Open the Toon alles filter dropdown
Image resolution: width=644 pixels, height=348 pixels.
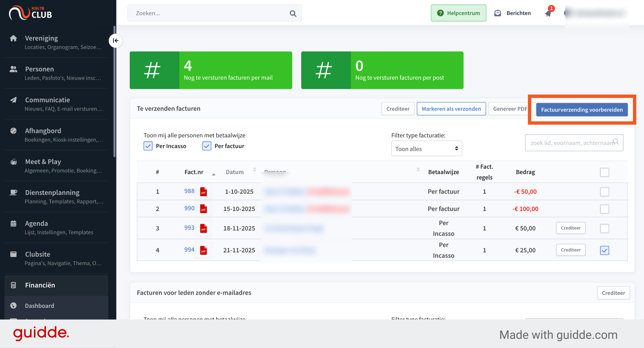tap(426, 149)
